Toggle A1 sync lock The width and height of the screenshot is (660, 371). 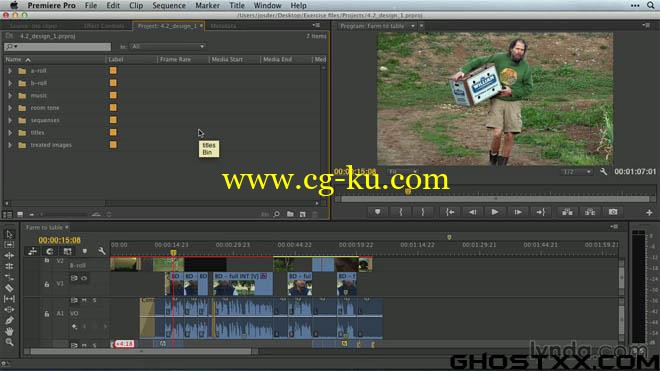[74, 300]
